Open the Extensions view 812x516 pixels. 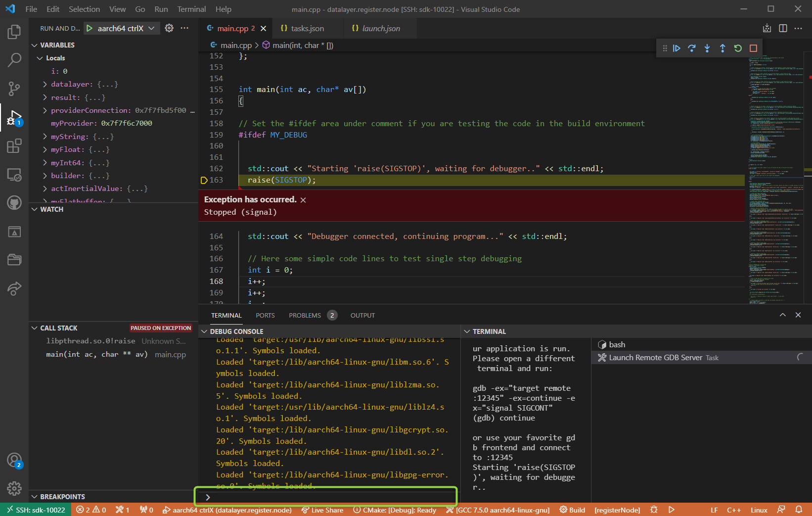(14, 145)
